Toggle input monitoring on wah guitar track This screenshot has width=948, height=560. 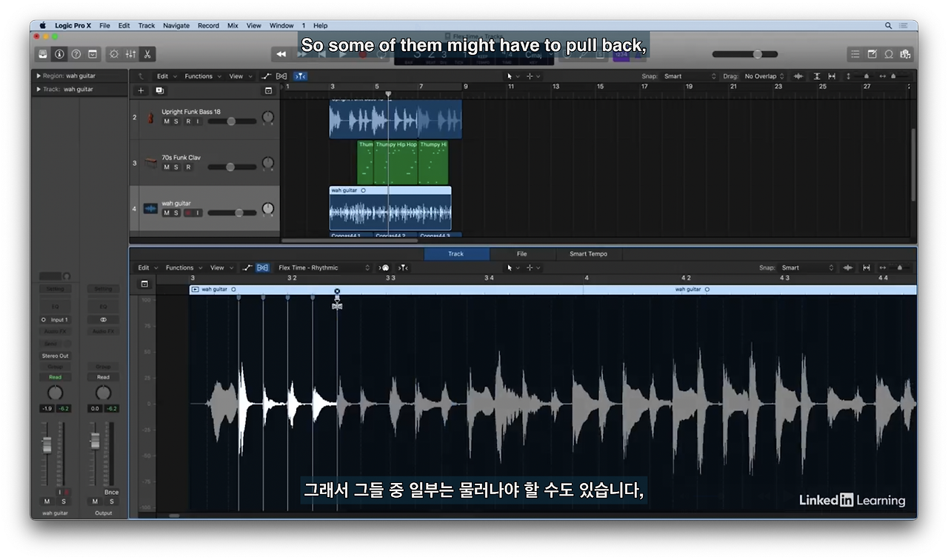click(x=198, y=213)
